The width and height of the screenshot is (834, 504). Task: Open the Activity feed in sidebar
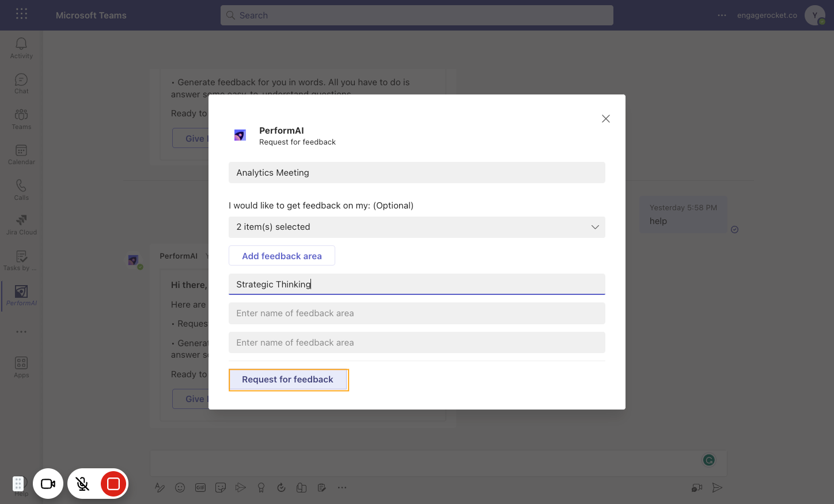[x=21, y=48]
